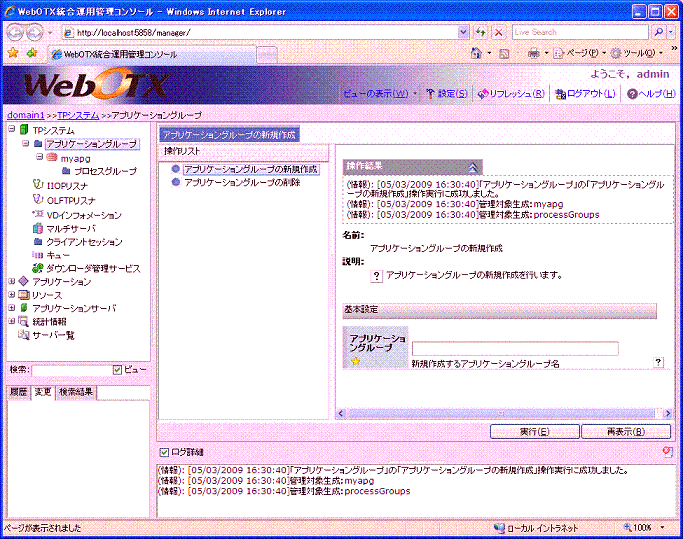
Task: Click the browser Home icon
Action: (476, 53)
